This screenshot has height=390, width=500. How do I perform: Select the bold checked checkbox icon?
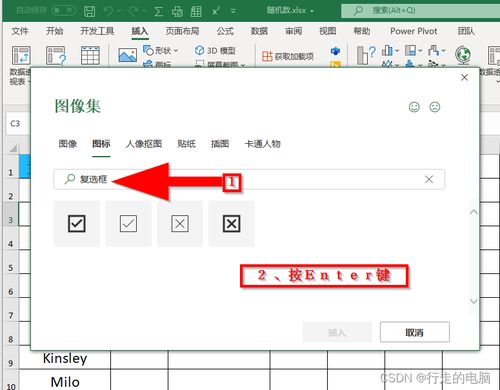click(x=77, y=223)
